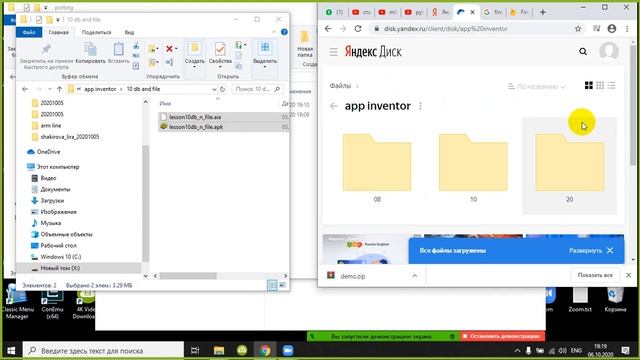Bookmark this page with the star icon
Screen dimensions: 640x360
click(x=578, y=29)
